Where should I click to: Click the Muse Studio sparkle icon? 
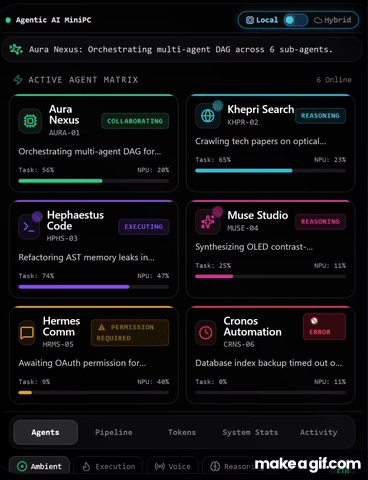coord(207,222)
